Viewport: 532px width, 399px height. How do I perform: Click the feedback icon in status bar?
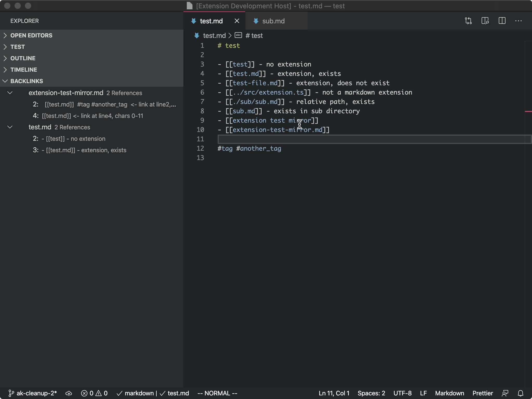(x=505, y=393)
